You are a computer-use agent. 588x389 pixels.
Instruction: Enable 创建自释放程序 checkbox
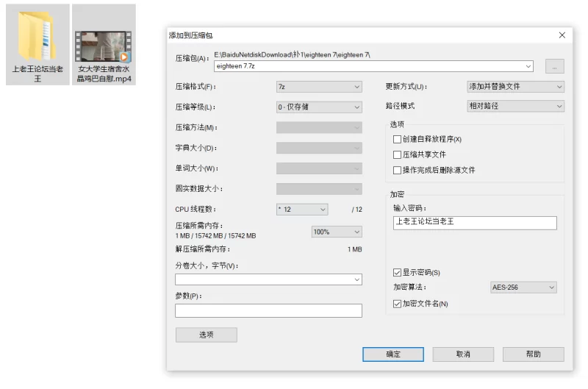click(398, 139)
